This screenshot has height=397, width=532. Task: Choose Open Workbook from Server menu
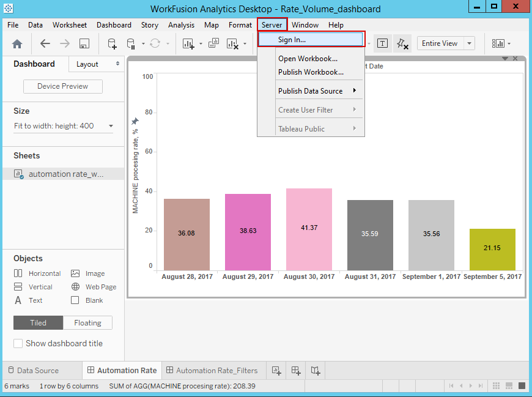tap(308, 59)
